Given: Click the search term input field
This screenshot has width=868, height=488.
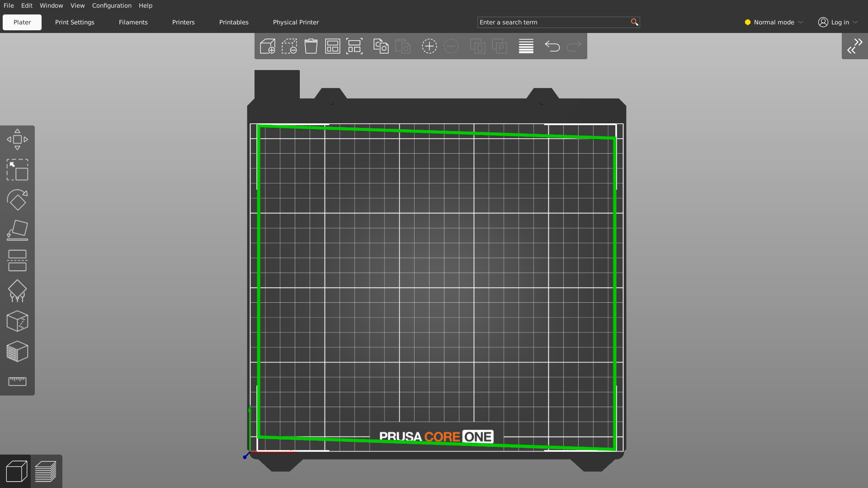Looking at the screenshot, I should pyautogui.click(x=553, y=22).
